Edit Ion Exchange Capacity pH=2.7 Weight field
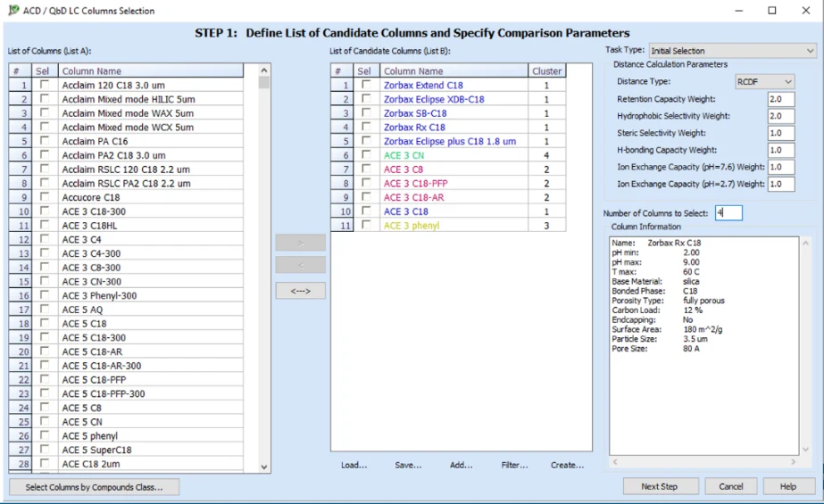The height and width of the screenshot is (504, 824). pos(781,185)
